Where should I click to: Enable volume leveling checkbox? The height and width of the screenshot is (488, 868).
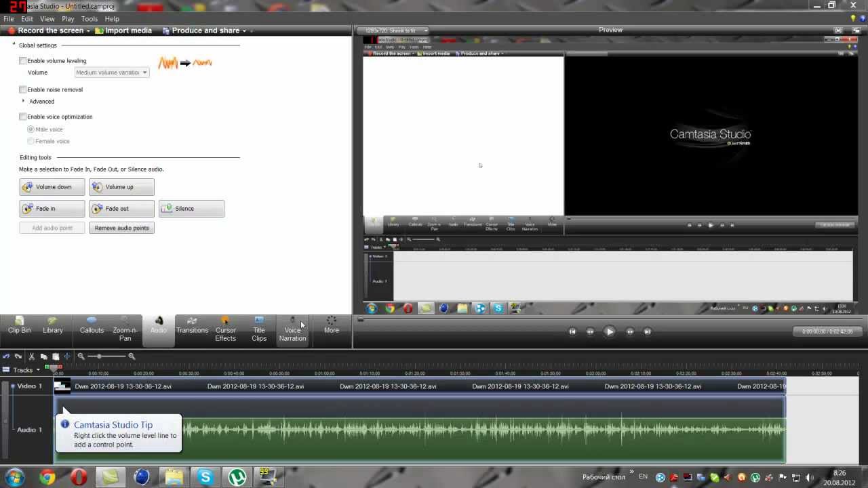point(23,61)
